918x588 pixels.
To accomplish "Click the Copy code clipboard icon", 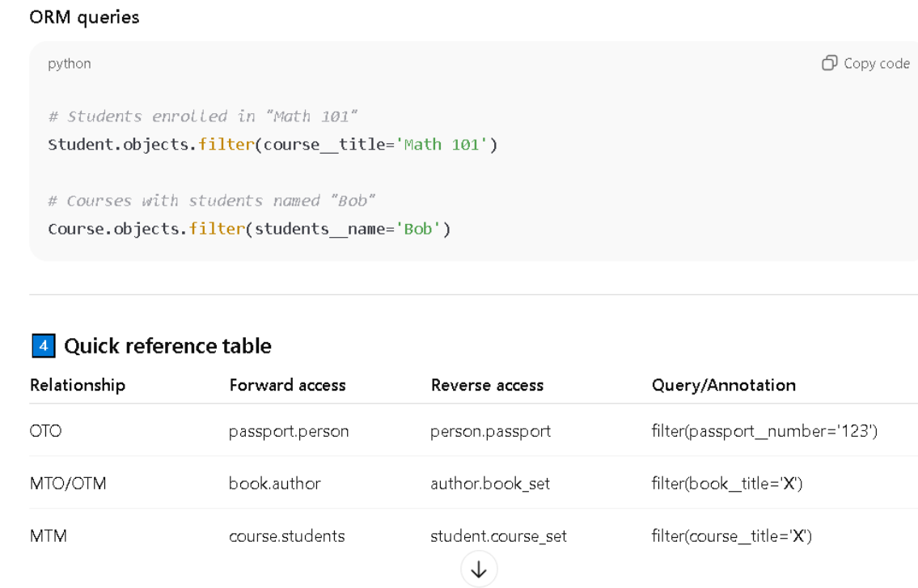I will coord(829,63).
